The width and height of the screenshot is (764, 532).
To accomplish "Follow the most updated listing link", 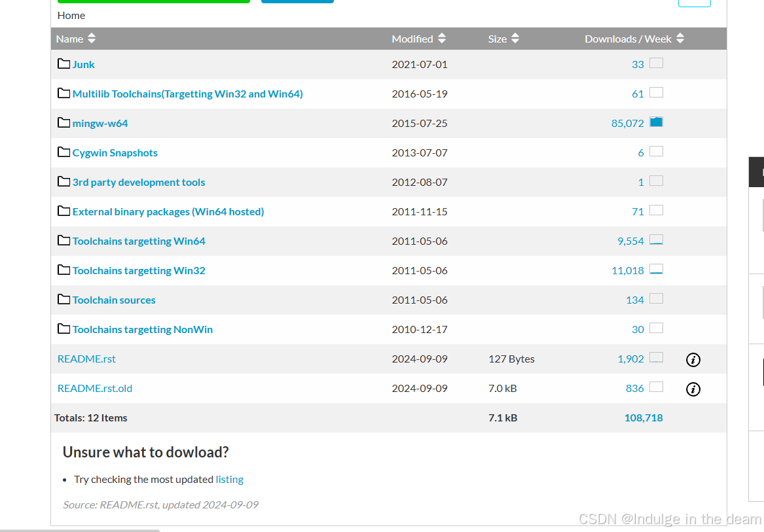I will pos(229,479).
